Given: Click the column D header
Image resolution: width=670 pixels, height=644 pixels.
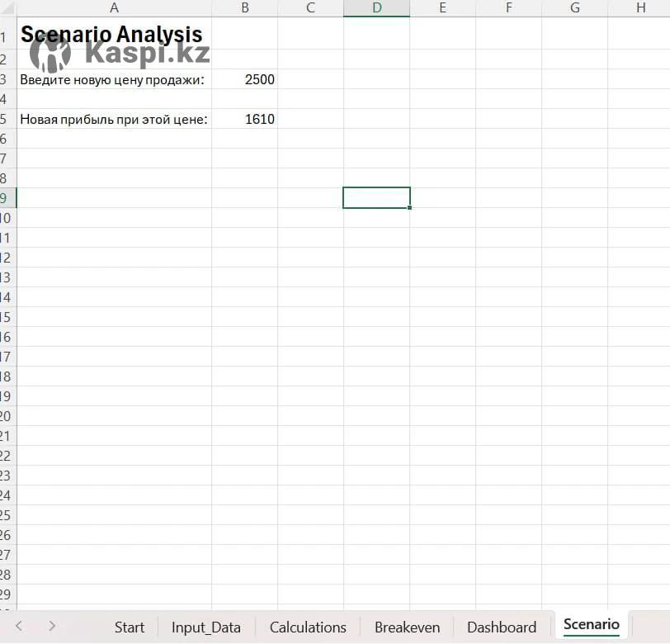Looking at the screenshot, I should pos(376,8).
